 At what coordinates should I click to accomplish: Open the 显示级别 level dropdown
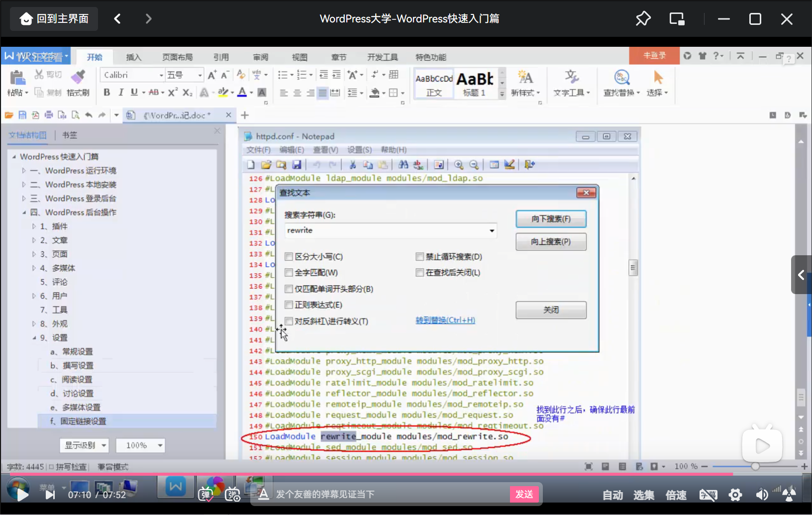85,445
